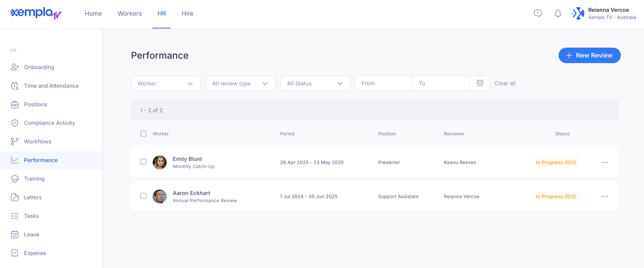Click the '1 - 2 of 2' results count
644x268 pixels.
151,110
